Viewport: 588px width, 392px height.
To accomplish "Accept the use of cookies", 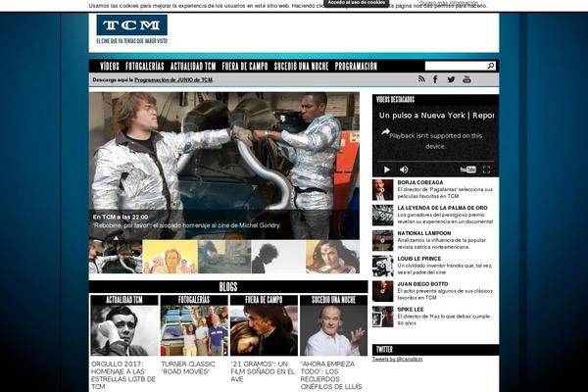I will click(357, 3).
